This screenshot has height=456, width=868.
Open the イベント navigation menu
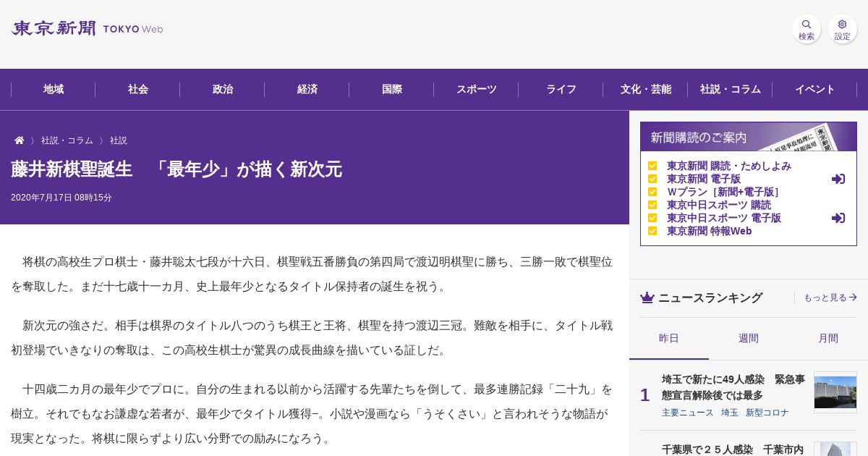(x=815, y=89)
